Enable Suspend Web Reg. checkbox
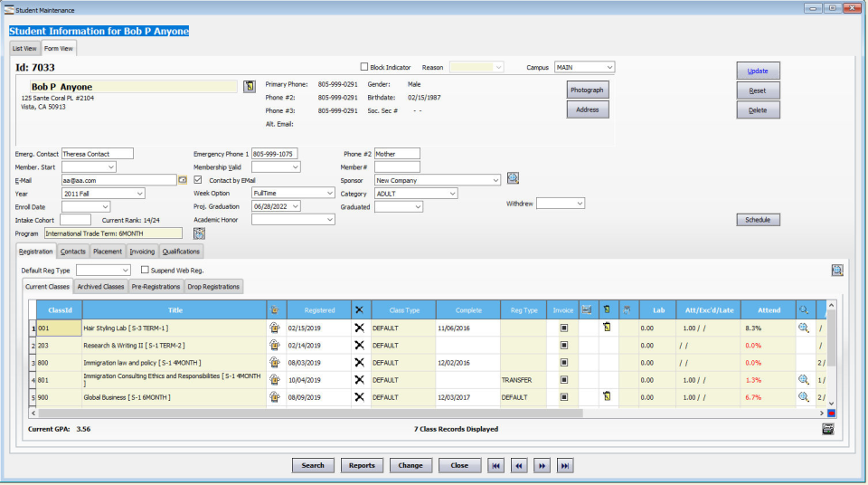 pyautogui.click(x=145, y=270)
